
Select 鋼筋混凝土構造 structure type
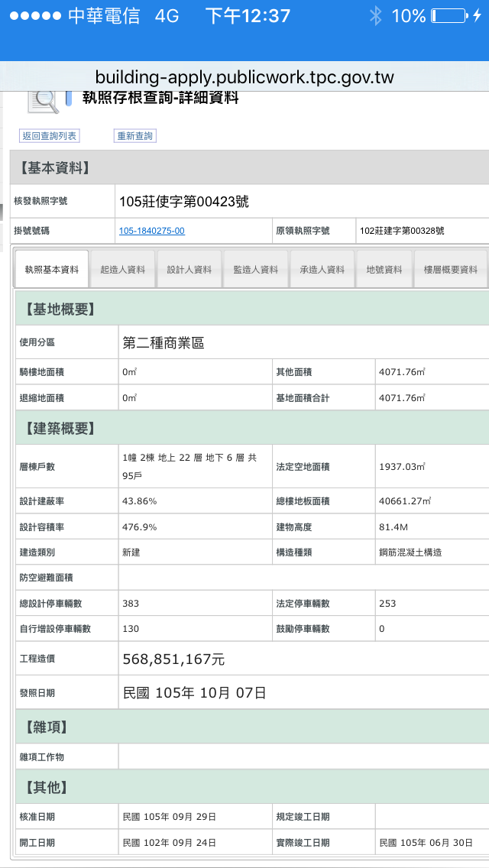tap(410, 552)
